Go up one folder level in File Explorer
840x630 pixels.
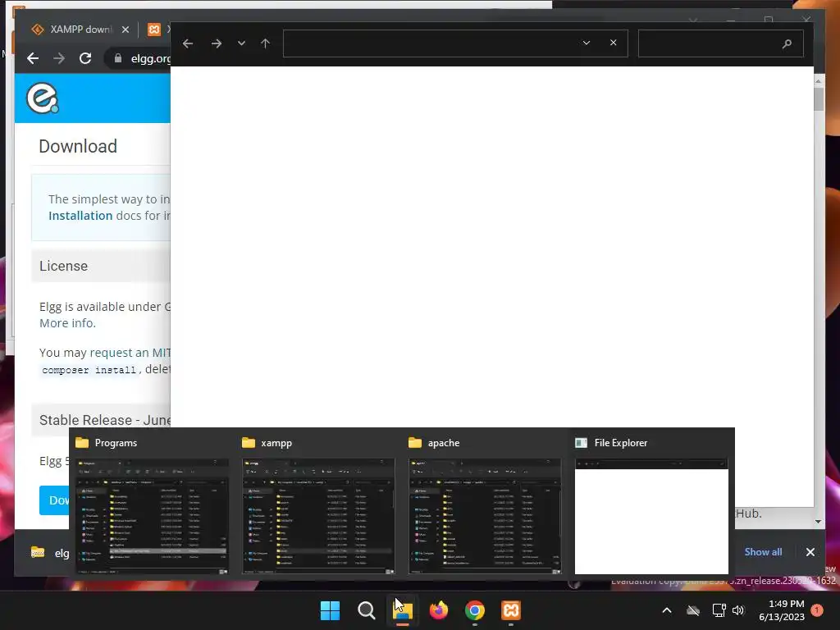pyautogui.click(x=265, y=43)
